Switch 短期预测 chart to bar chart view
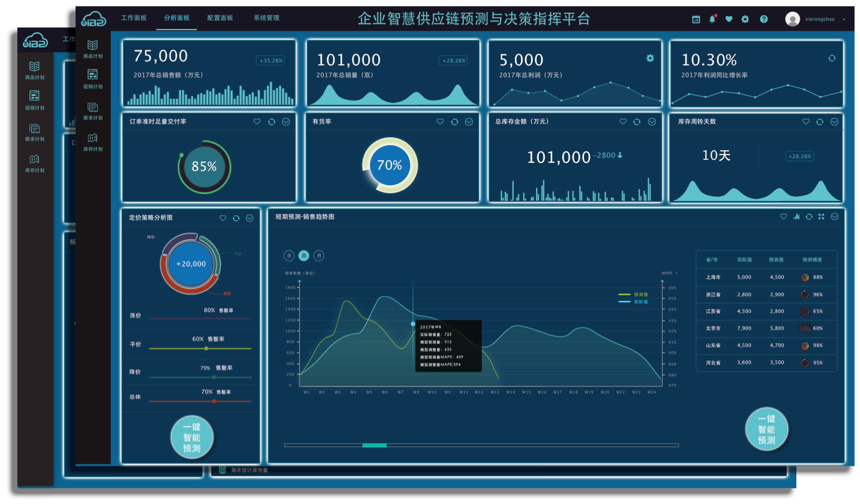 coord(796,217)
